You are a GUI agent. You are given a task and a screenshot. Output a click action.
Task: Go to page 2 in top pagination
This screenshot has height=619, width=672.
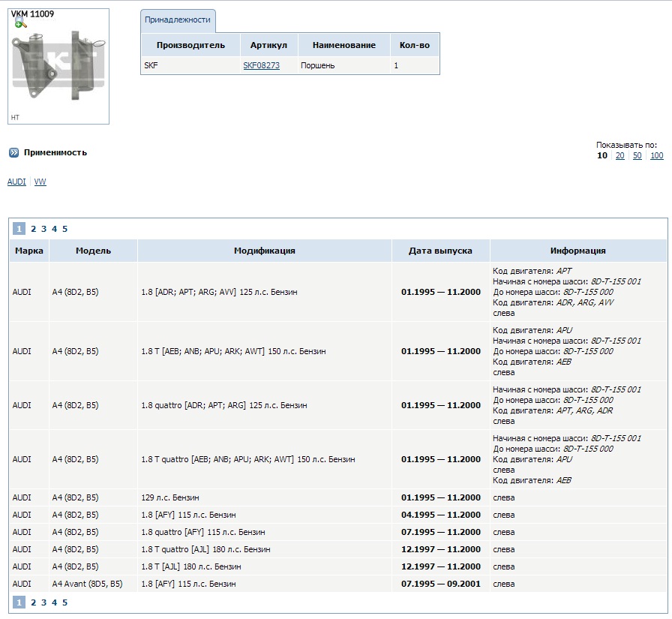pyautogui.click(x=34, y=229)
